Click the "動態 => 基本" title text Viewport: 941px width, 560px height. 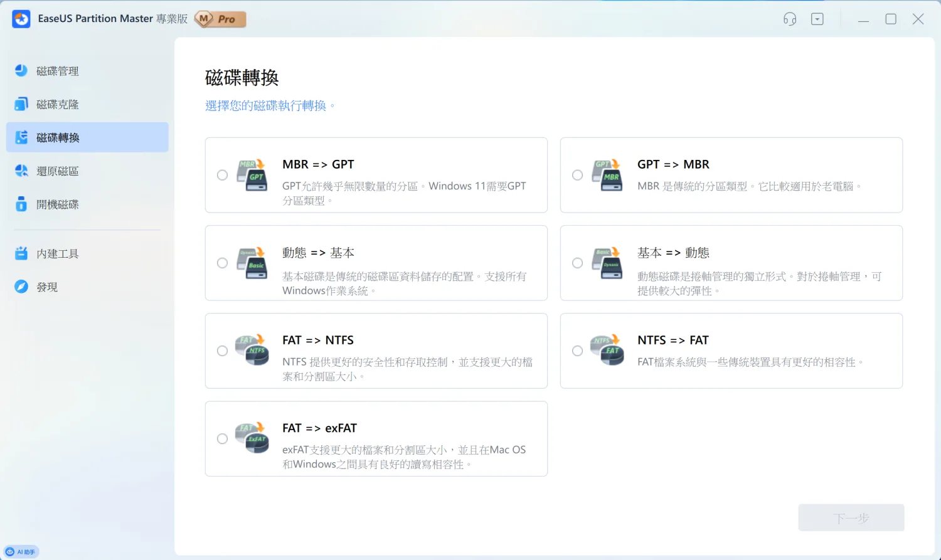(318, 253)
